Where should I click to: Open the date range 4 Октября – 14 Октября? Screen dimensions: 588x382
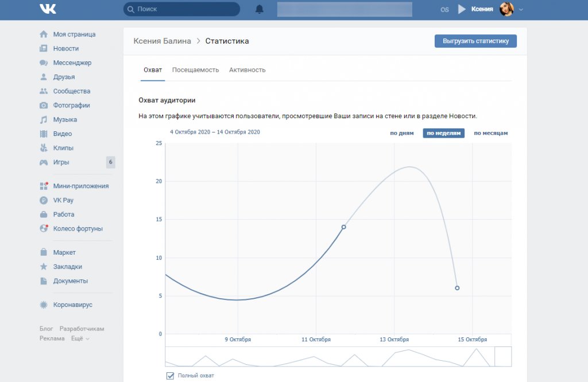pyautogui.click(x=215, y=132)
